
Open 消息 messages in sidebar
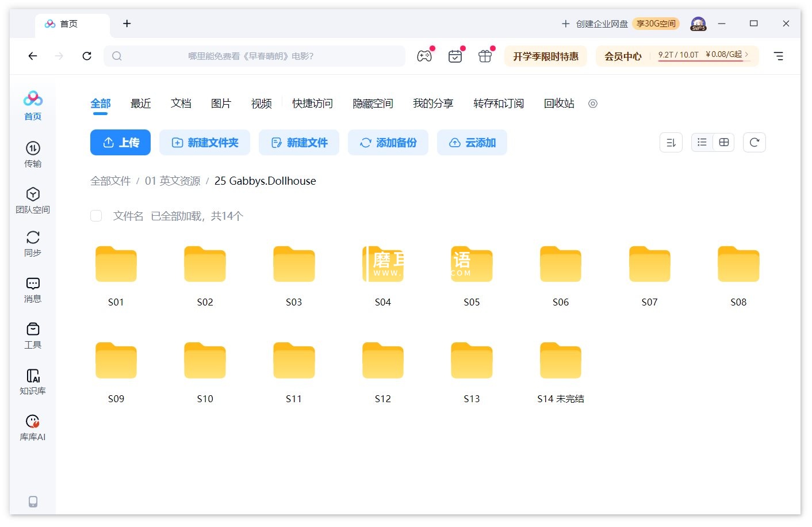[x=33, y=289]
